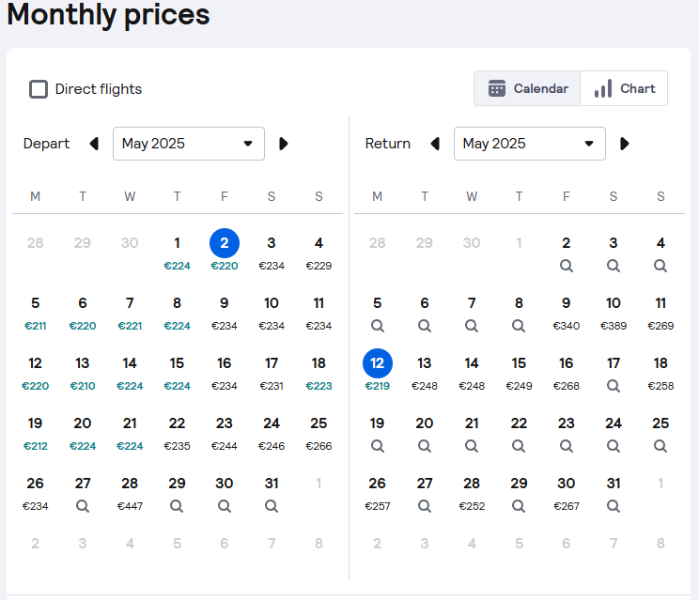Advance depart calendar to next month
Viewport: 699px width, 600px height.
pos(284,144)
